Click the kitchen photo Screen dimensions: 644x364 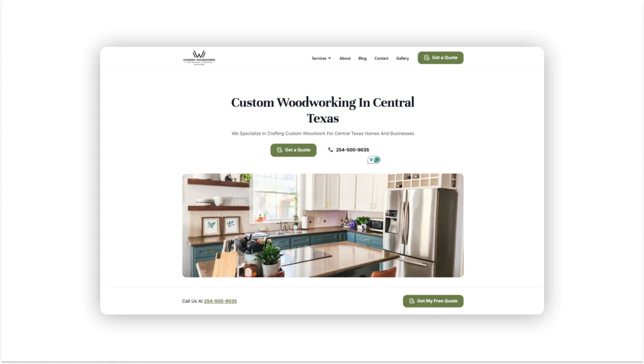[x=323, y=225]
